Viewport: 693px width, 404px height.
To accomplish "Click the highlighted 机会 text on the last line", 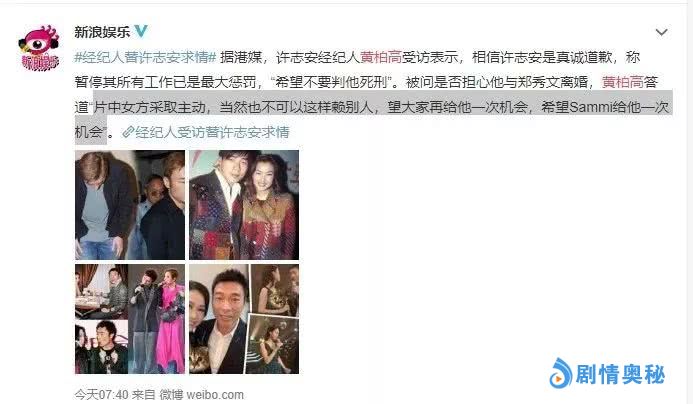I will click(x=88, y=132).
